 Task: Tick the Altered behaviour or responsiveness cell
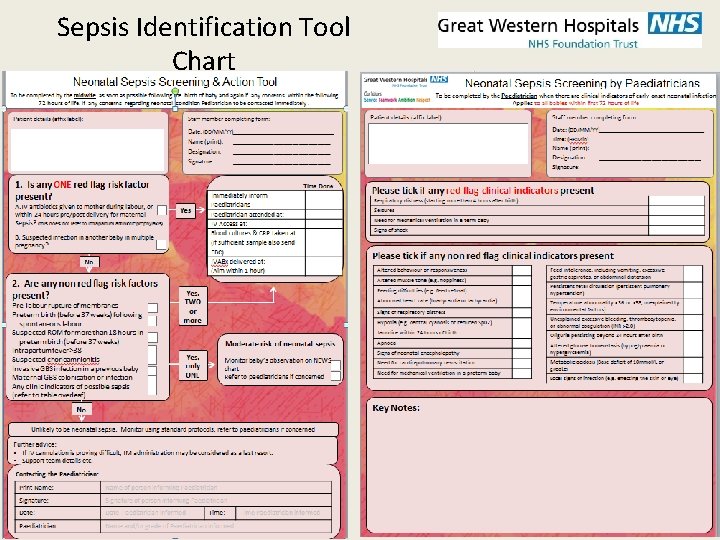[x=522, y=270]
